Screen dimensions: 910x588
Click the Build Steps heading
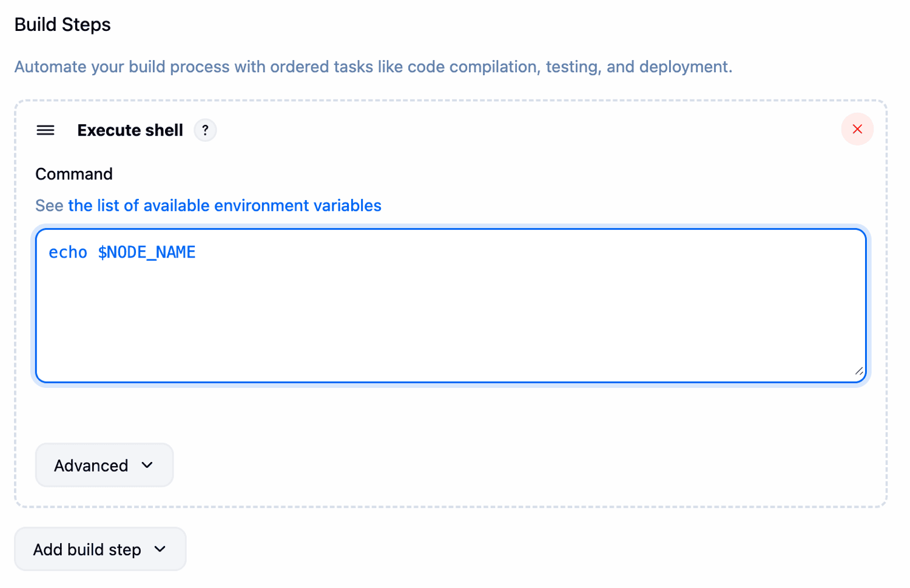[62, 24]
